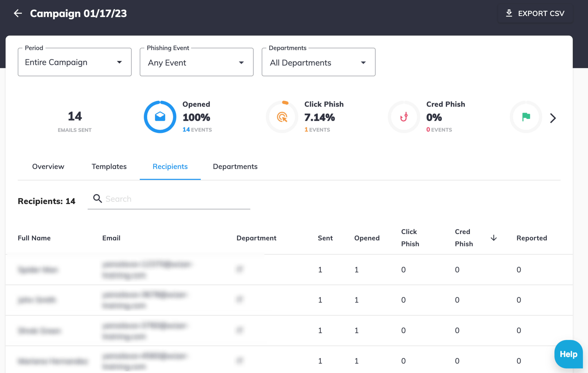The width and height of the screenshot is (588, 373).
Task: Select the Departments tab
Action: pyautogui.click(x=235, y=166)
